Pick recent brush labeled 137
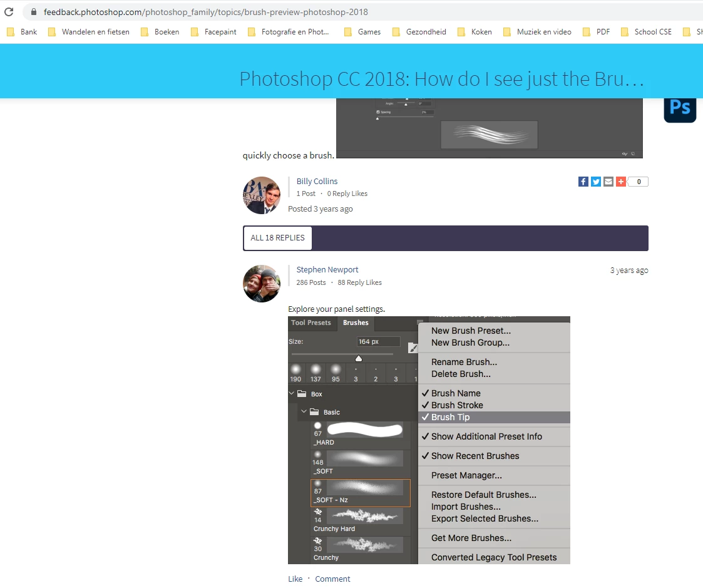The width and height of the screenshot is (703, 588). click(316, 373)
